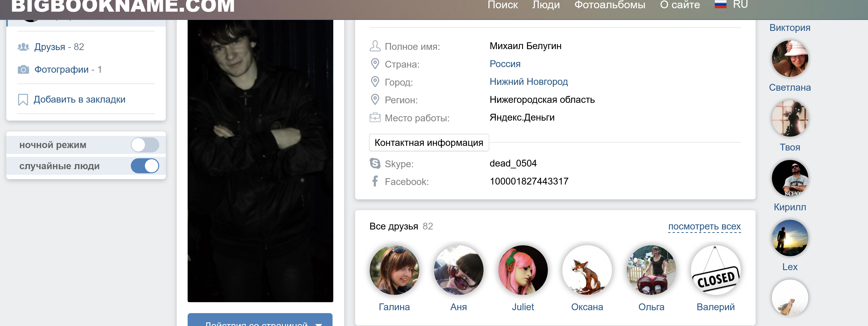Click посмотреть всех friends link

tap(704, 226)
